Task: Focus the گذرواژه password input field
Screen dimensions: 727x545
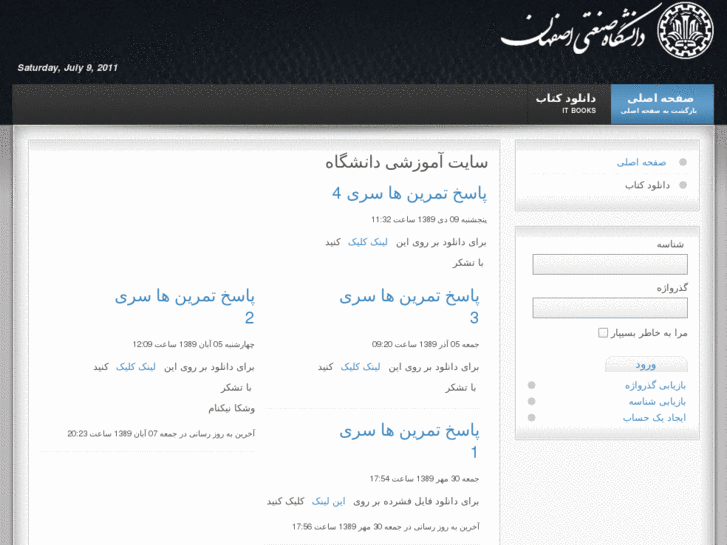Action: [x=610, y=308]
